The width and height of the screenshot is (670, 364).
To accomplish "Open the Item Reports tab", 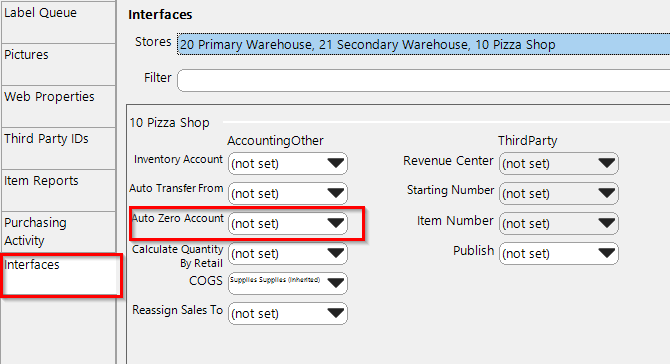I will coord(58,190).
